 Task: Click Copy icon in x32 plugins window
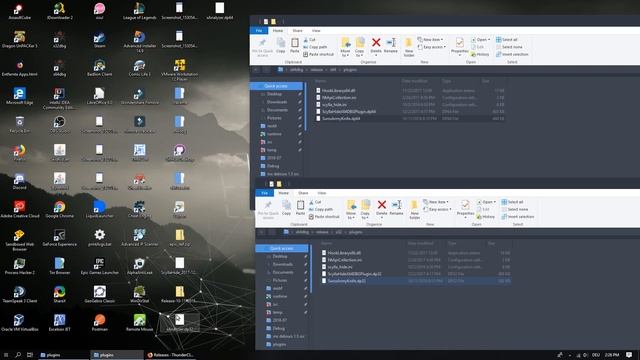tap(287, 208)
